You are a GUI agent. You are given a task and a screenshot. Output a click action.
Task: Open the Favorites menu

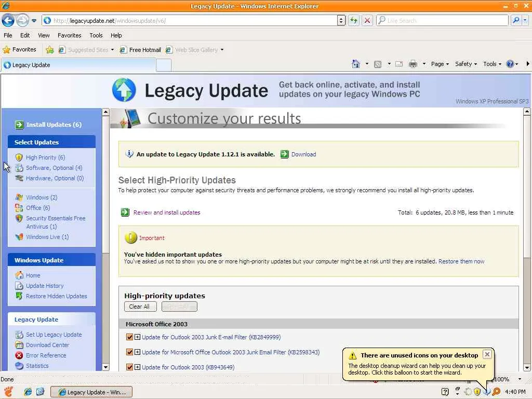[x=70, y=35]
